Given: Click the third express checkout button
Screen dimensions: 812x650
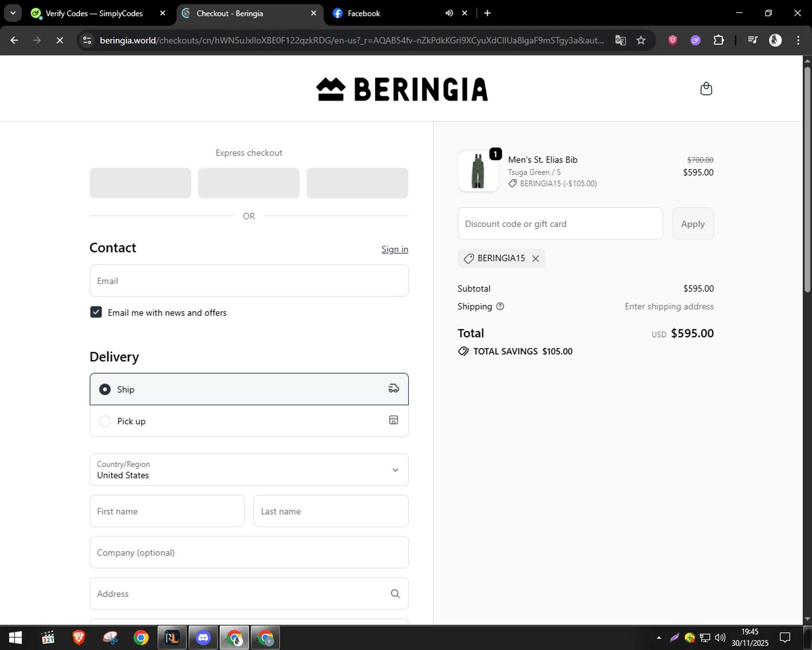Looking at the screenshot, I should coord(357,183).
